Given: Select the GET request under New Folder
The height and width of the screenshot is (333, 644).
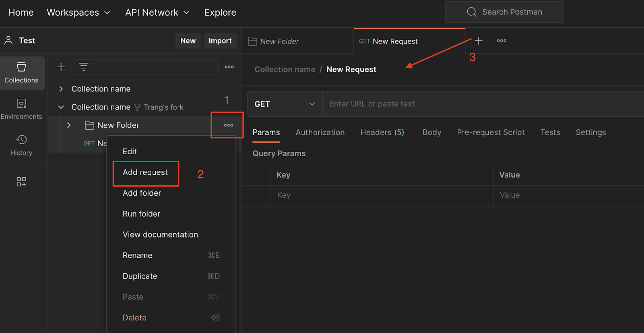Looking at the screenshot, I should [x=95, y=143].
